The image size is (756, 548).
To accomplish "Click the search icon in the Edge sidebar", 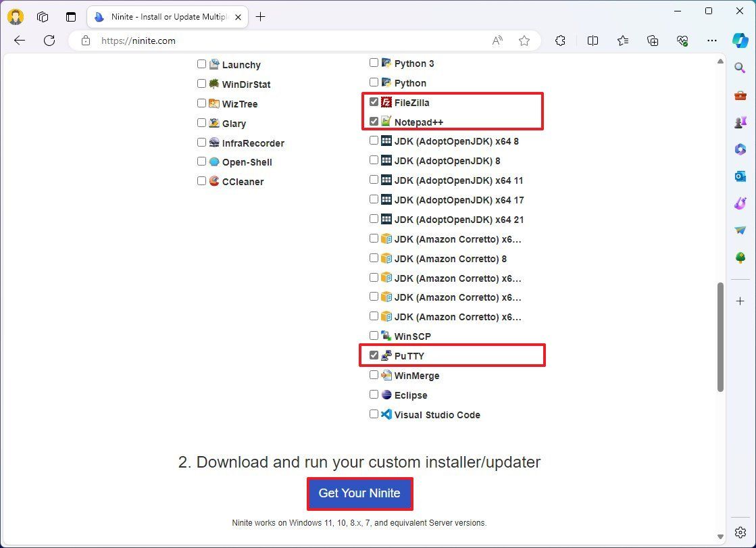I will [740, 68].
